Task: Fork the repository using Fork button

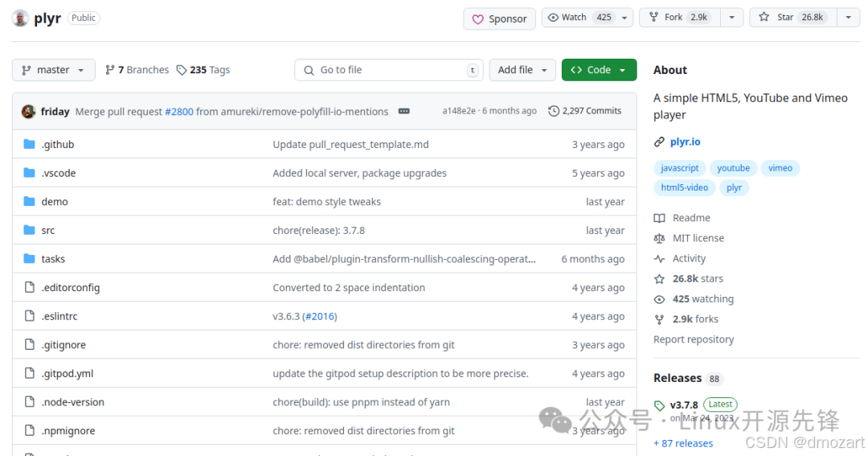Action: click(x=680, y=17)
